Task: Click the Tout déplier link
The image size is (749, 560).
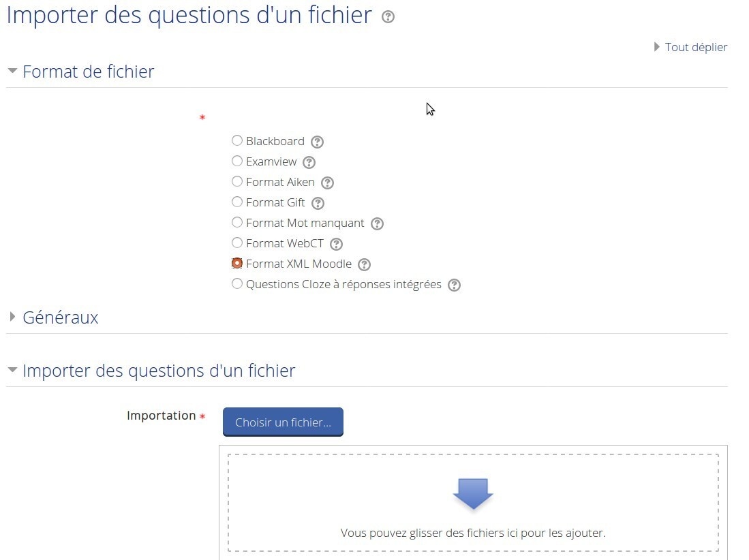Action: [x=690, y=47]
